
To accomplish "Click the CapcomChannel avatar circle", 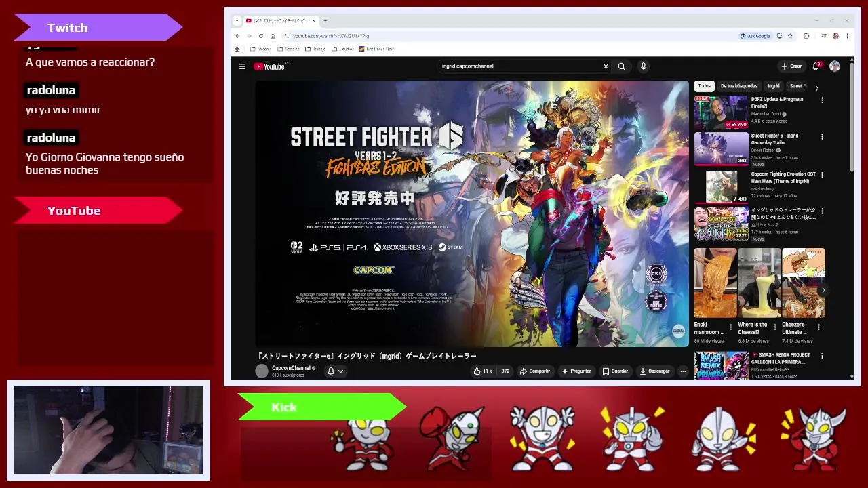I will click(262, 371).
